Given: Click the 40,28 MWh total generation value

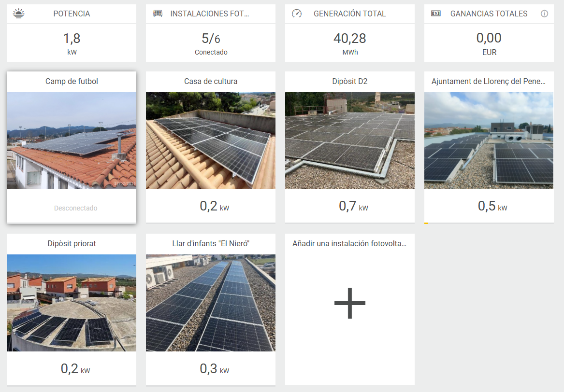Looking at the screenshot, I should click(x=349, y=39).
